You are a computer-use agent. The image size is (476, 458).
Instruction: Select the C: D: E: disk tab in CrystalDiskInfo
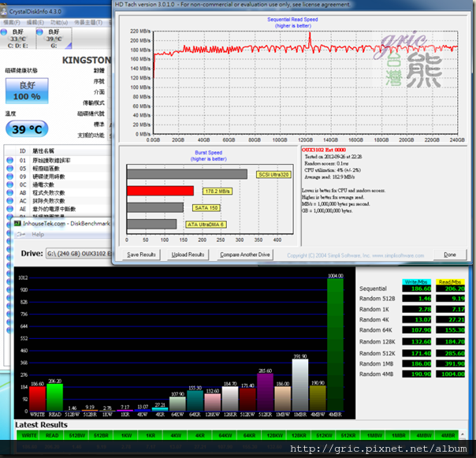(x=17, y=39)
